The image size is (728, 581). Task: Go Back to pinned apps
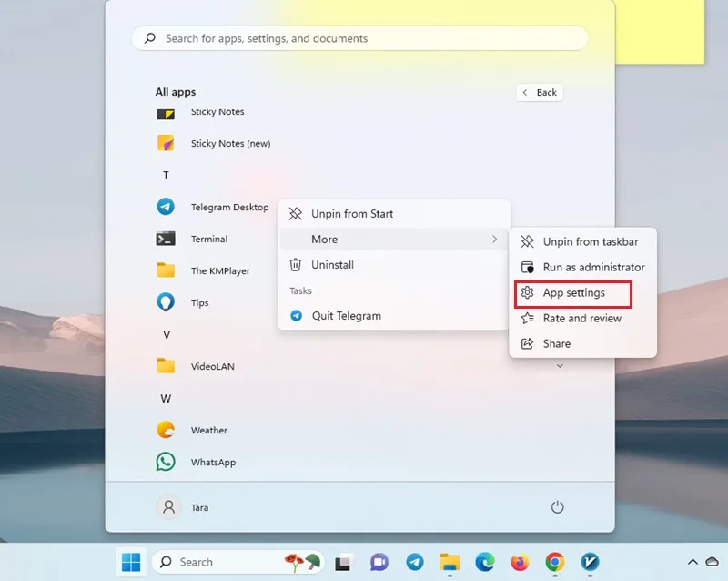click(540, 93)
